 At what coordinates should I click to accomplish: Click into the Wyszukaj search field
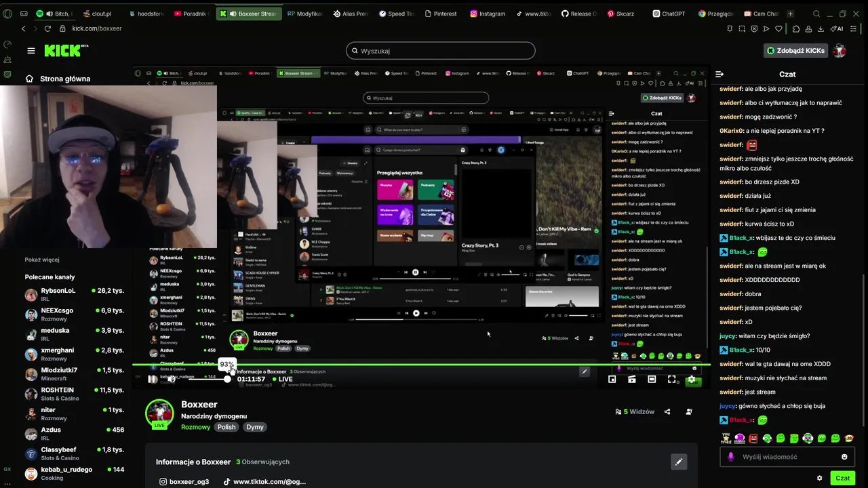pyautogui.click(x=441, y=51)
